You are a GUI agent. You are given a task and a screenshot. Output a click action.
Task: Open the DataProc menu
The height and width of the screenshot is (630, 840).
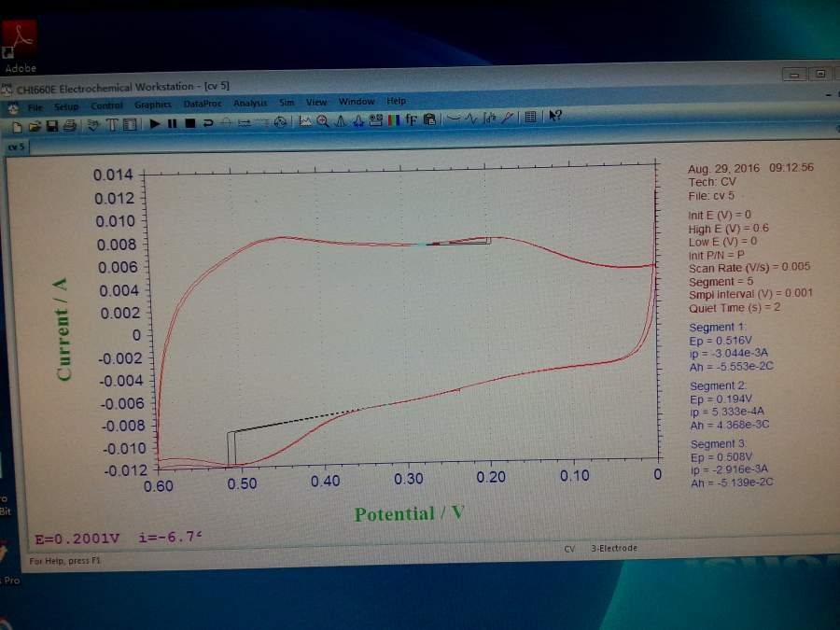coord(203,104)
